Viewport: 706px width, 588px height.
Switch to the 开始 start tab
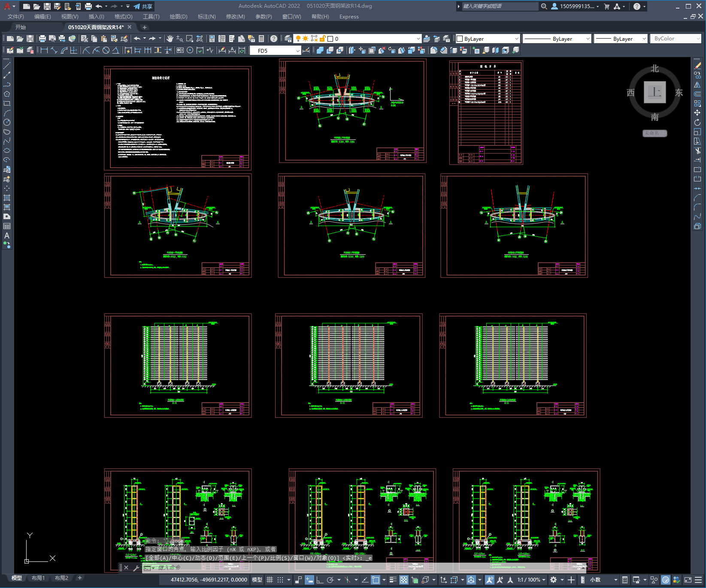click(21, 27)
